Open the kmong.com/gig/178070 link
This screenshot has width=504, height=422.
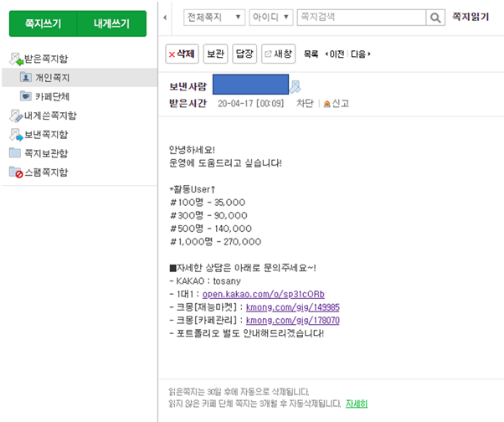[292, 321]
